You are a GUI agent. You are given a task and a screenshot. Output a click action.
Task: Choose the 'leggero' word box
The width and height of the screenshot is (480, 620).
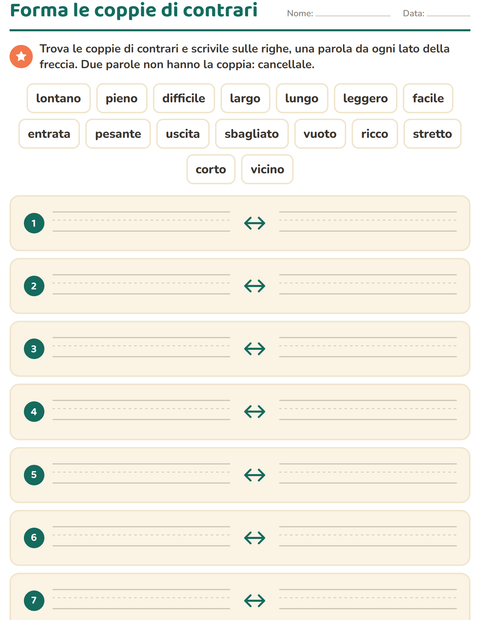point(365,98)
